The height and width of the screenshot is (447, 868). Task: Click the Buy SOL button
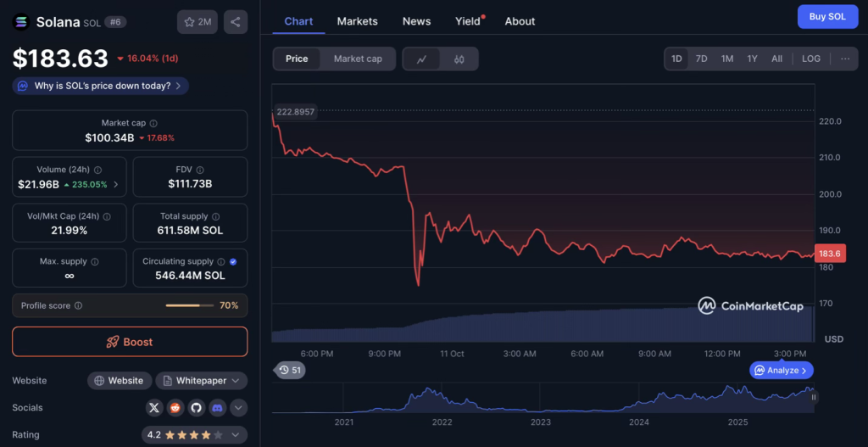[x=827, y=16]
